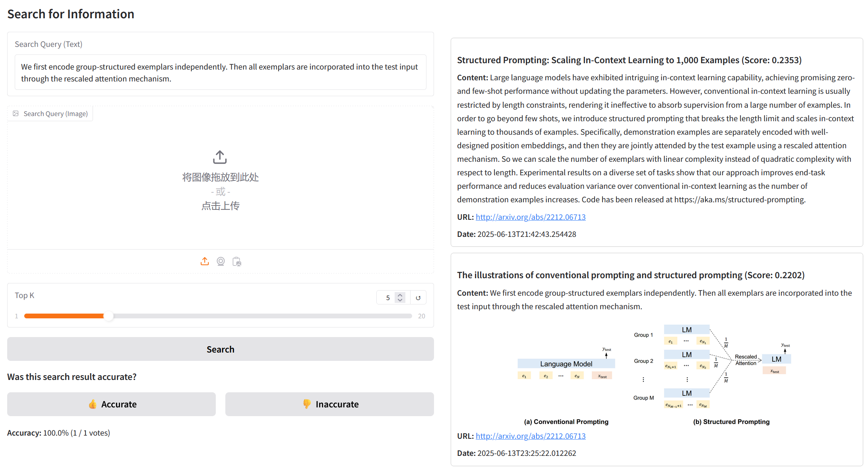The width and height of the screenshot is (868, 467).
Task: Click the paste from clipboard icon
Action: pos(237,261)
